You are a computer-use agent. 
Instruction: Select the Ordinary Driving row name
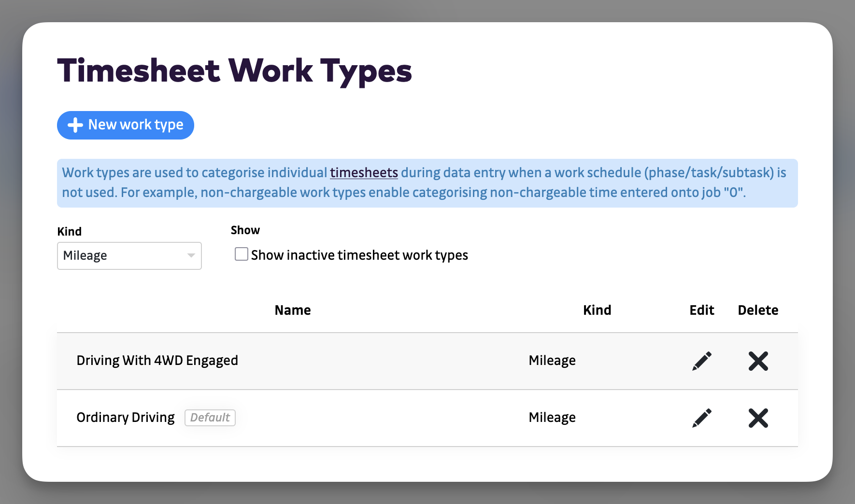[x=125, y=417]
